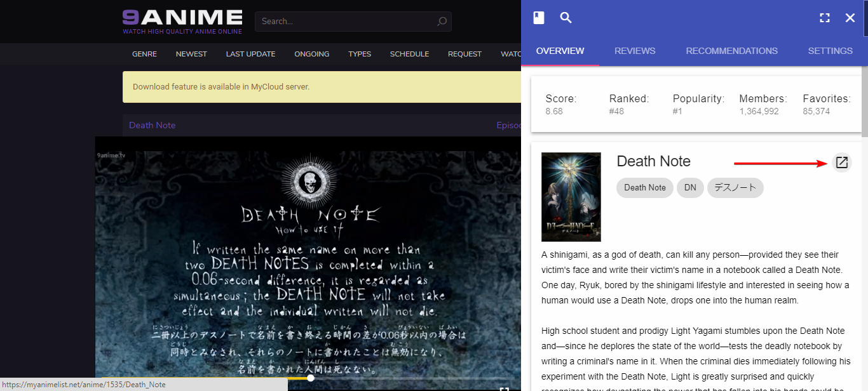This screenshot has width=868, height=391.
Task: Open the Ongoing anime list
Action: point(311,54)
